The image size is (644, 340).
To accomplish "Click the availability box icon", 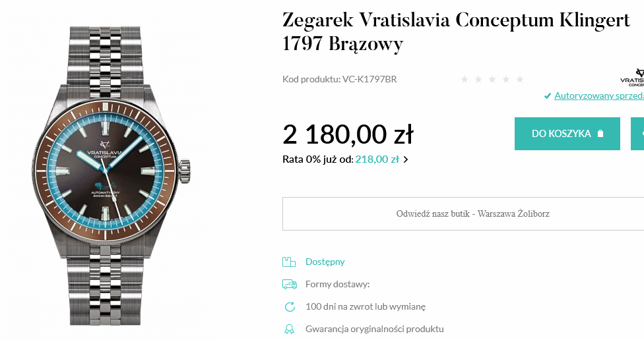I will (x=288, y=262).
